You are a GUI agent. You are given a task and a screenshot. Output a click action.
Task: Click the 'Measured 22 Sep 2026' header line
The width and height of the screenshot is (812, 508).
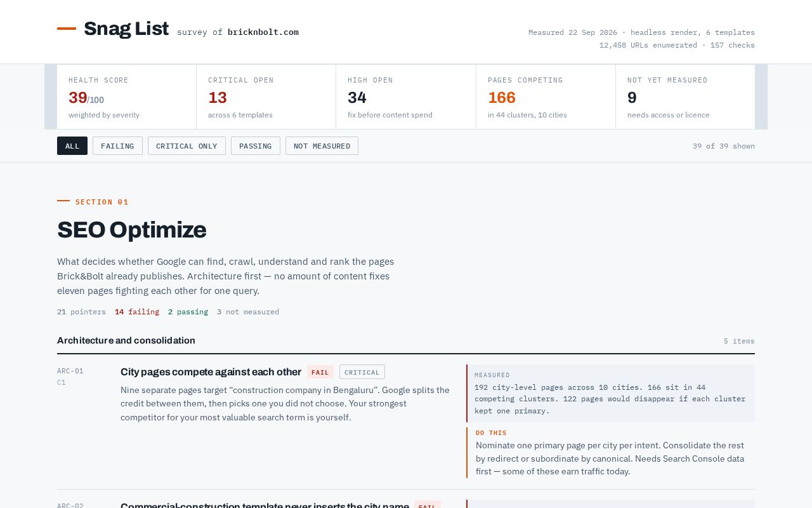641,32
